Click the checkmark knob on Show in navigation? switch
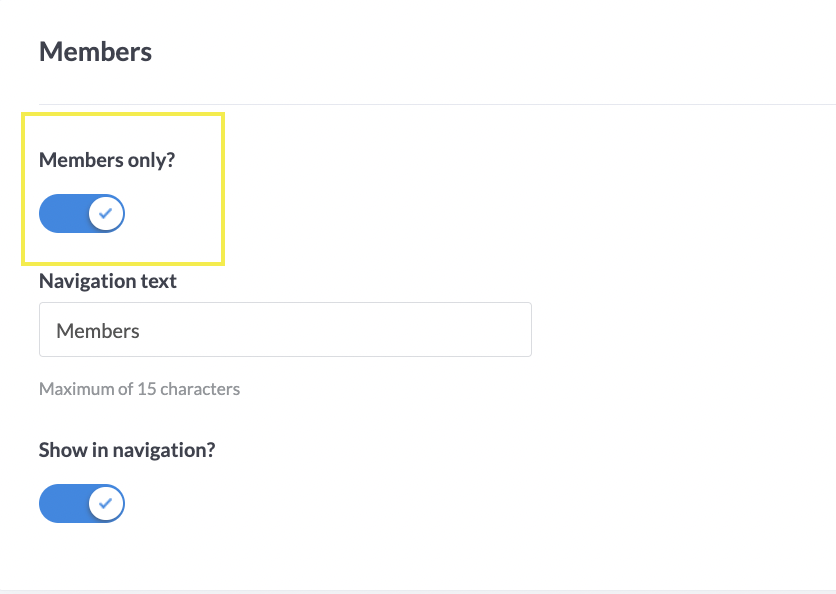Viewport: 836px width, 594px height. 106,503
